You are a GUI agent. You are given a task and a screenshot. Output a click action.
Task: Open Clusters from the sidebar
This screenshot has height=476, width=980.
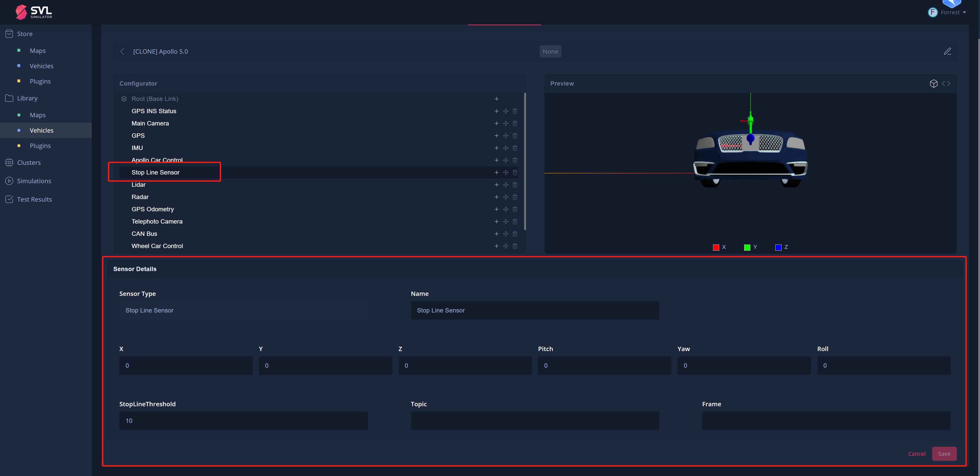tap(29, 162)
